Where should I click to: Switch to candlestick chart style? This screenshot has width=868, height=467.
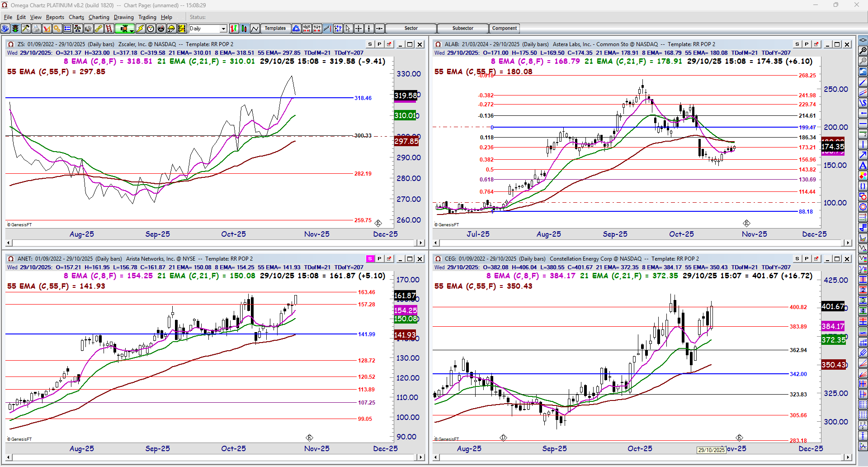pos(244,29)
